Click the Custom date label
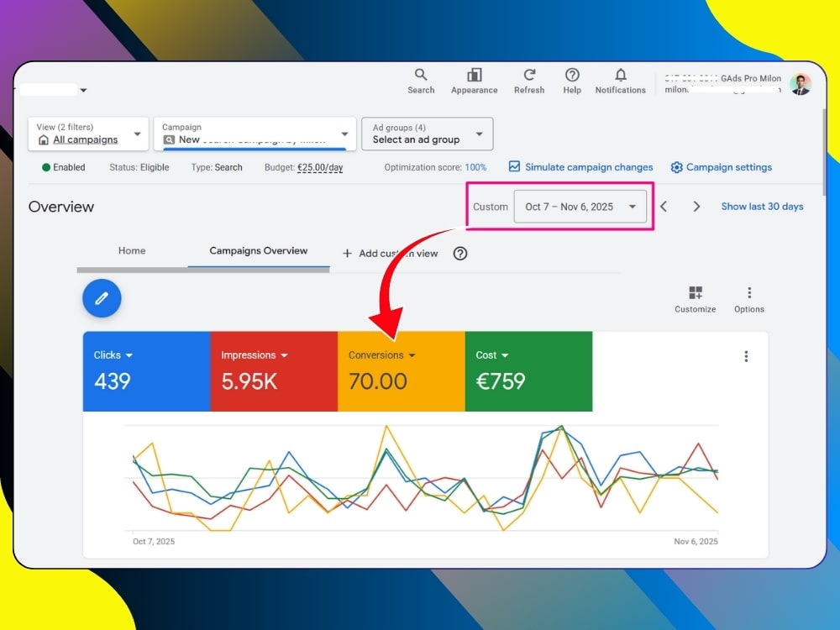 [x=491, y=207]
